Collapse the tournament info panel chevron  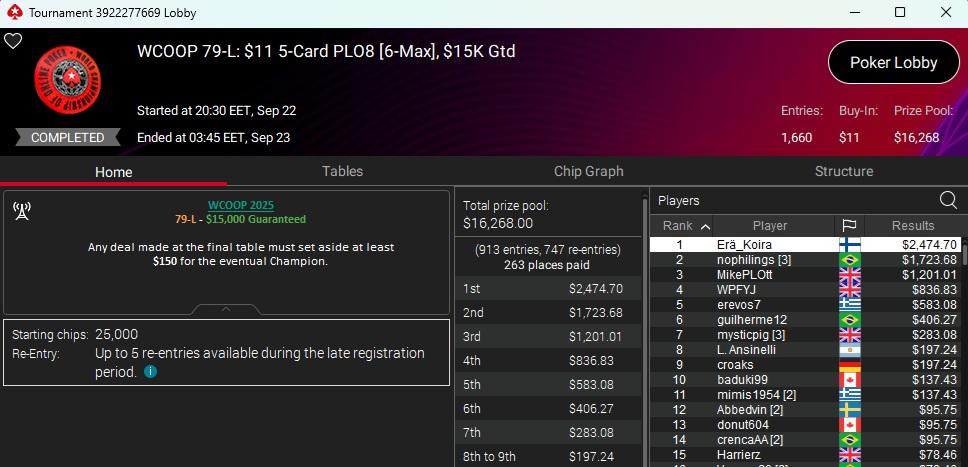tap(227, 308)
